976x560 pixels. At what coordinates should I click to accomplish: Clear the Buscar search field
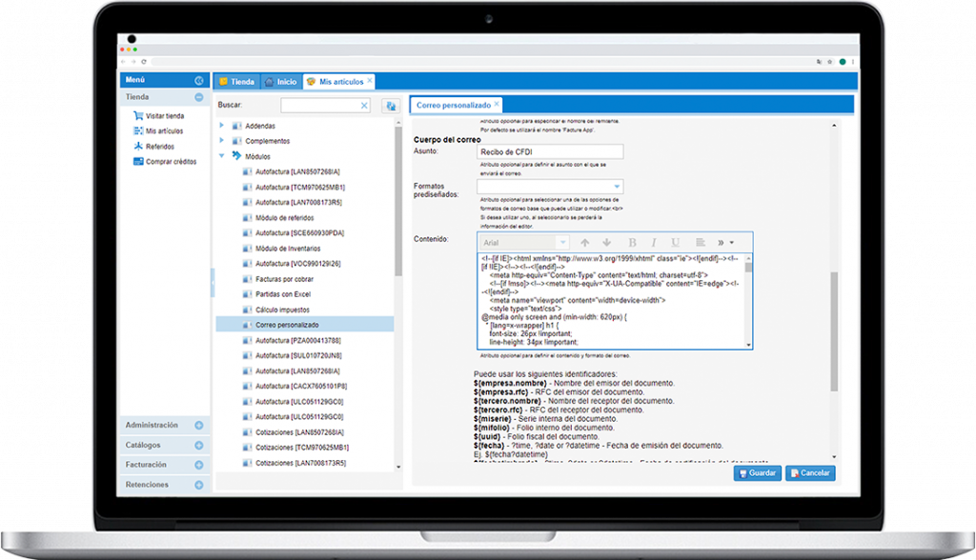click(x=364, y=106)
